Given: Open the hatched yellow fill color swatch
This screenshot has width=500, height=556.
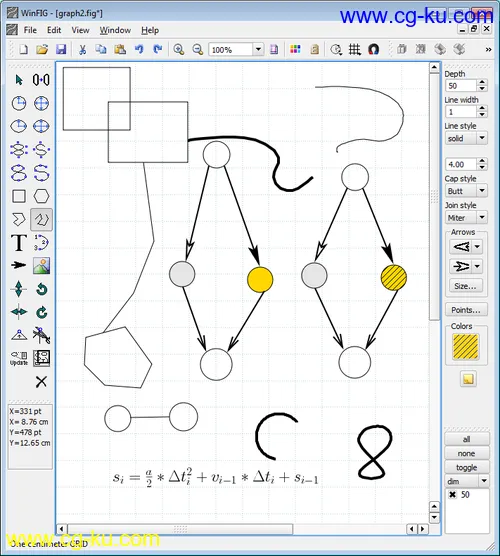Looking at the screenshot, I should (x=466, y=347).
